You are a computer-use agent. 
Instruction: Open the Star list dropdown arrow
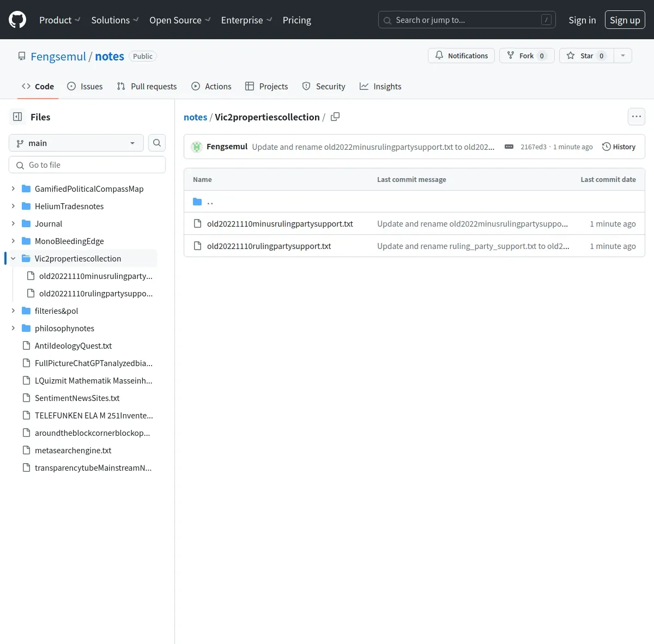pyautogui.click(x=623, y=56)
